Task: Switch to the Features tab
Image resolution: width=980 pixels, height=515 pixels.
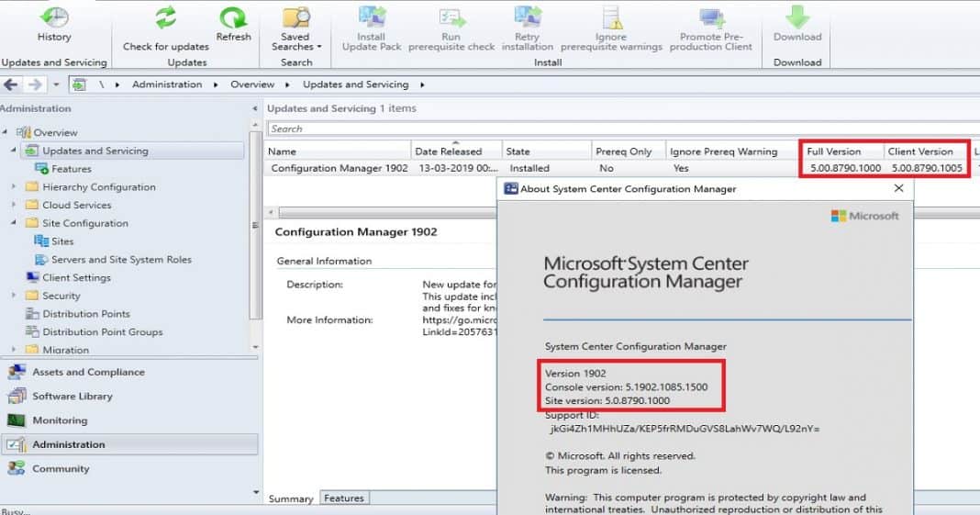Action: (x=344, y=498)
